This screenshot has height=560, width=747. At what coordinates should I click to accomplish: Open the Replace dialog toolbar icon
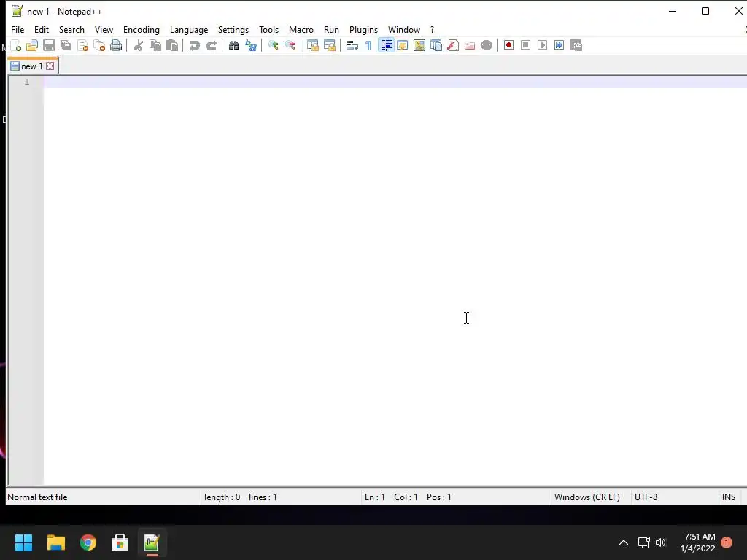pos(251,45)
